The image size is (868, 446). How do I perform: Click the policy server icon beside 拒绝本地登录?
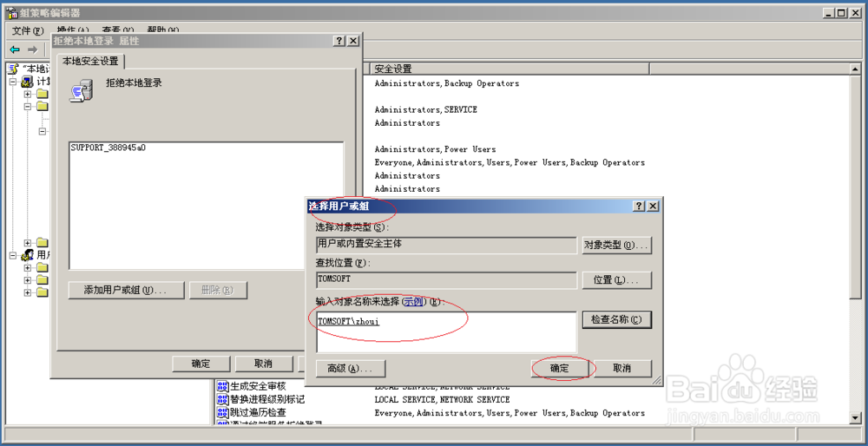(x=81, y=90)
